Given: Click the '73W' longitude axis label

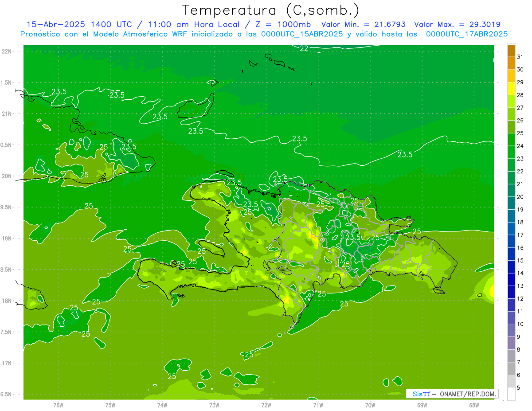Looking at the screenshot, I should click(214, 405).
